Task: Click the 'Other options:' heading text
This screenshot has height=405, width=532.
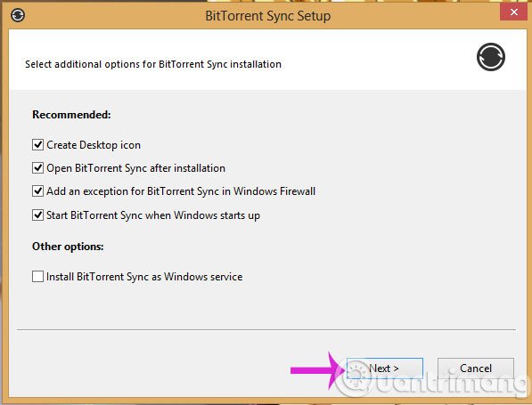Action: click(68, 247)
